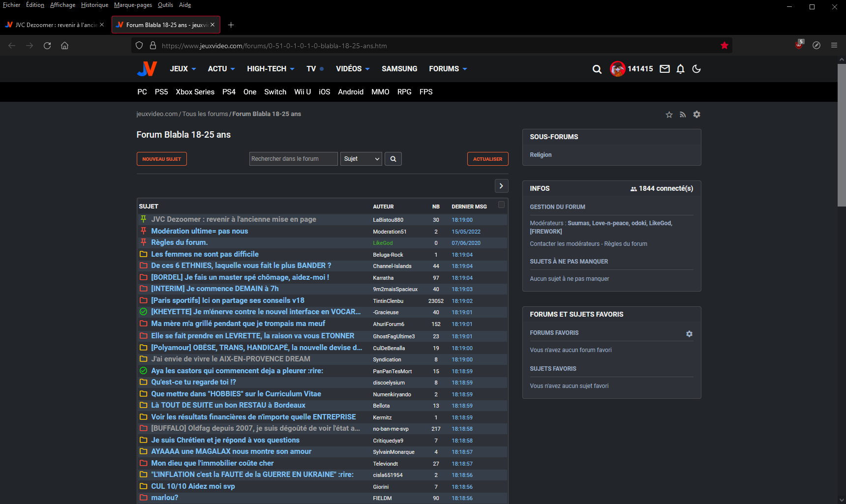Click last message time of Paris sportifs topic
This screenshot has width=846, height=504.
pyautogui.click(x=462, y=301)
